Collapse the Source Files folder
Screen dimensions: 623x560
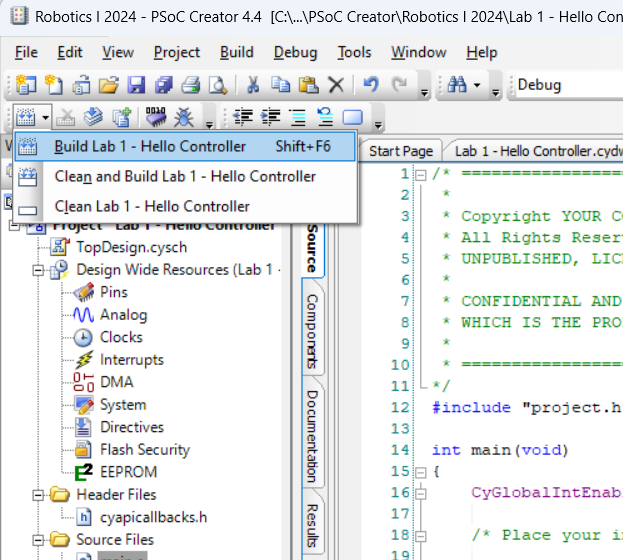tap(38, 540)
